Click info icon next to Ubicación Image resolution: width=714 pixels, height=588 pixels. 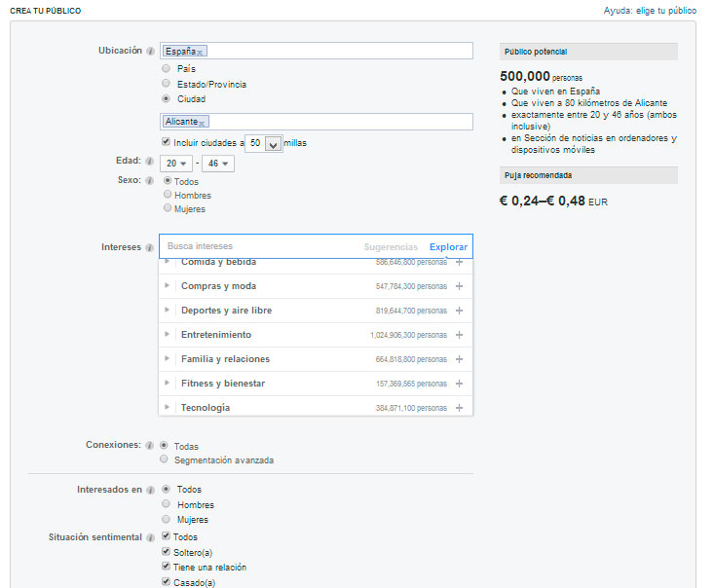[x=150, y=51]
